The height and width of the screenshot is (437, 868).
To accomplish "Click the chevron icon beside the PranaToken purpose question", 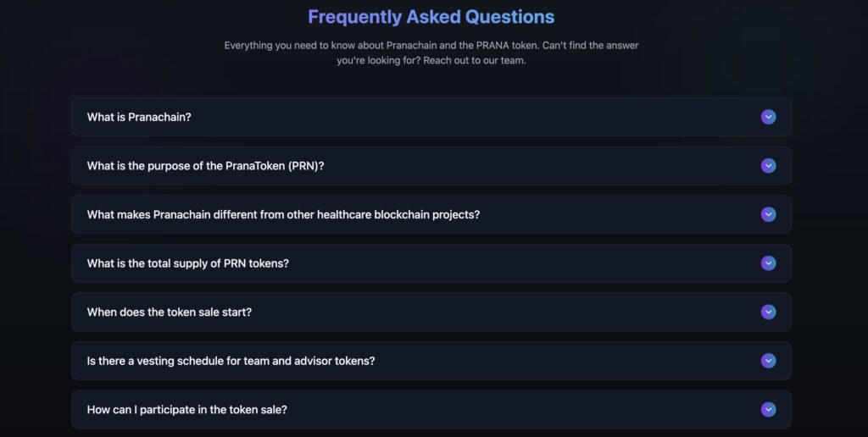I will click(768, 166).
